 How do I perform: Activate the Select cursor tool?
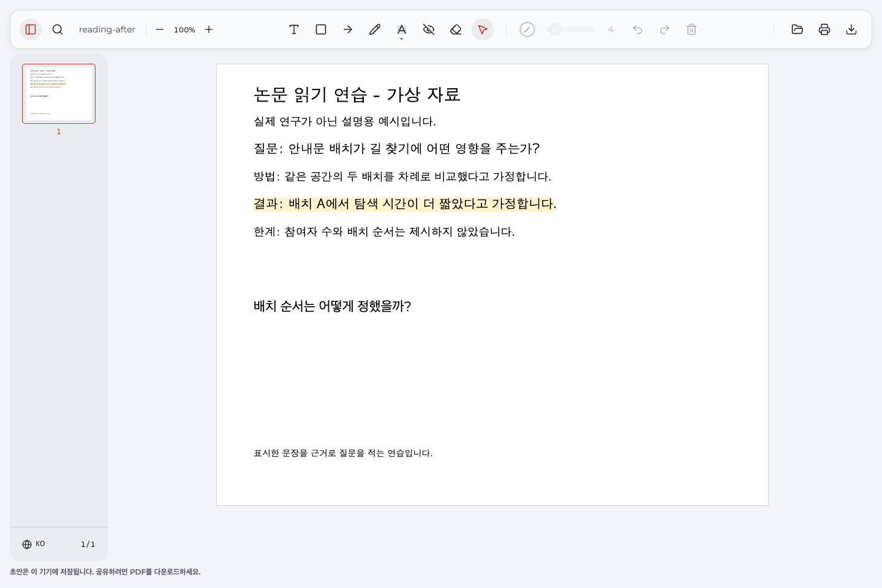483,29
